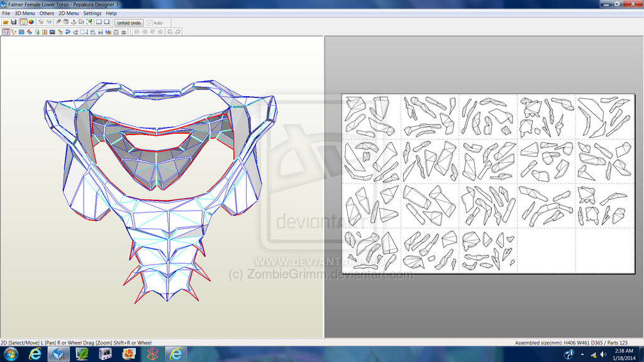The width and height of the screenshot is (644, 362).
Task: Show hidden tray icons arrow
Action: coord(582,354)
